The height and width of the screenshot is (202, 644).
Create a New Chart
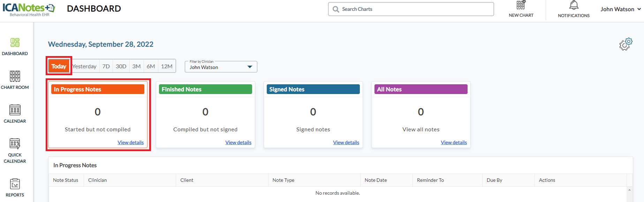(521, 9)
